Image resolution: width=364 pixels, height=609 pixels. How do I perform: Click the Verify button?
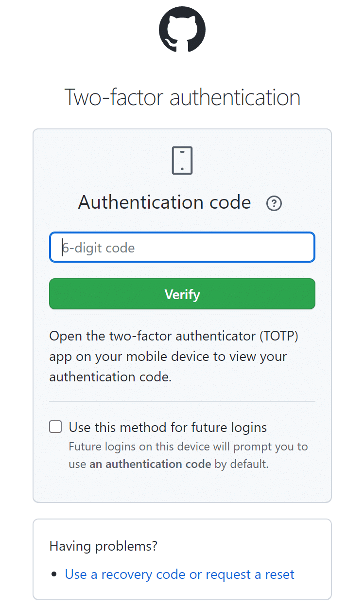coord(182,294)
